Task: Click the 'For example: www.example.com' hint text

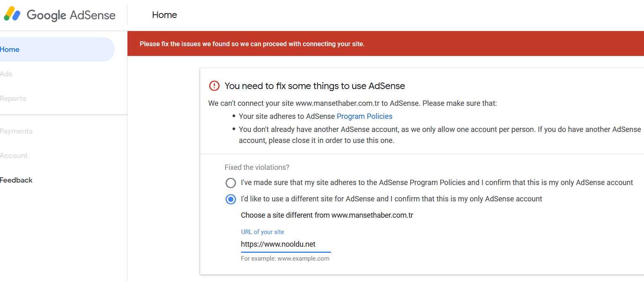Action: [285, 259]
